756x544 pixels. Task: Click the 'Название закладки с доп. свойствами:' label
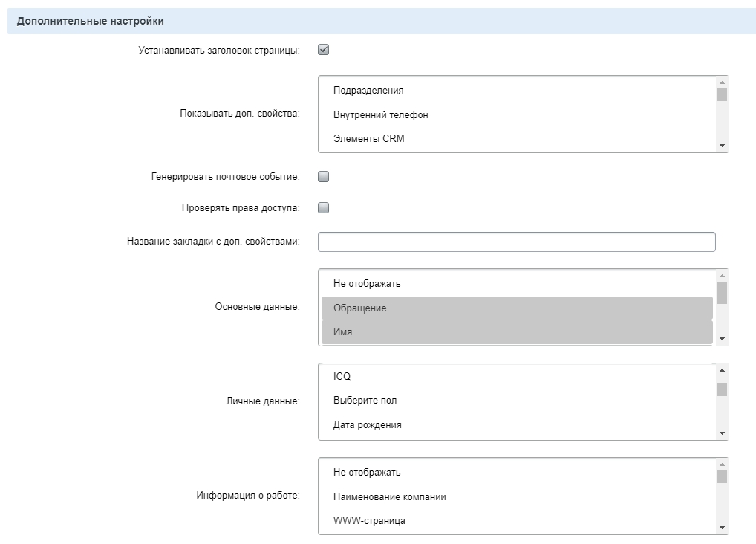point(213,242)
